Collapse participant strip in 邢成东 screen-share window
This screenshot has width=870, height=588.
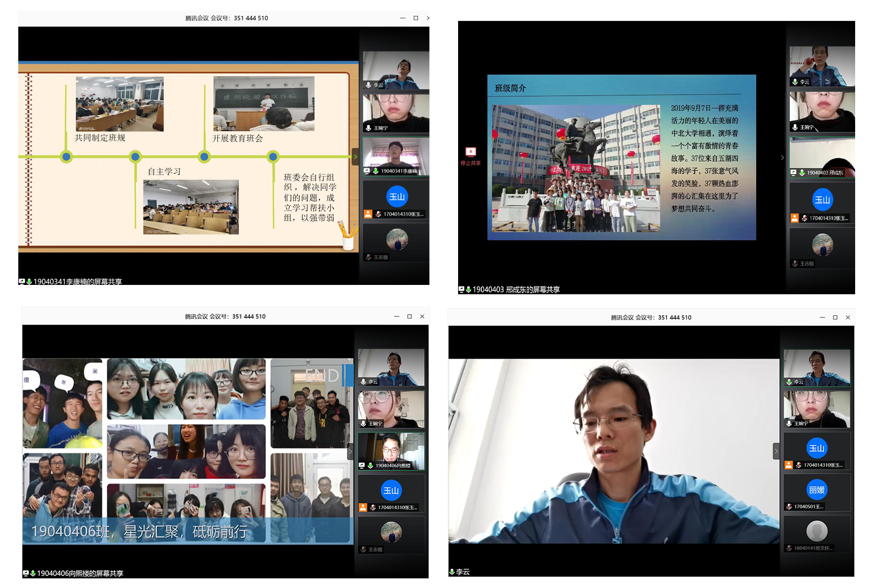point(783,158)
